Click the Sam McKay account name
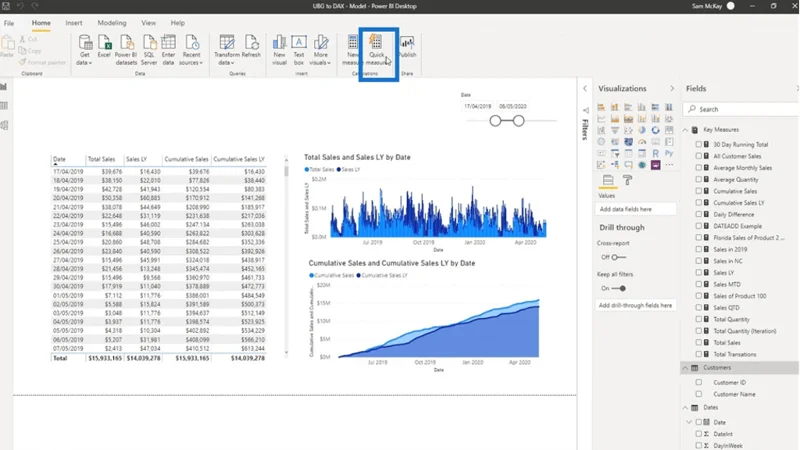 [707, 6]
